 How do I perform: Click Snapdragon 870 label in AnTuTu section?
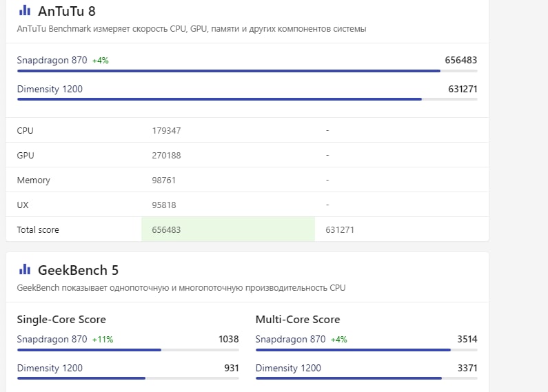tap(52, 60)
